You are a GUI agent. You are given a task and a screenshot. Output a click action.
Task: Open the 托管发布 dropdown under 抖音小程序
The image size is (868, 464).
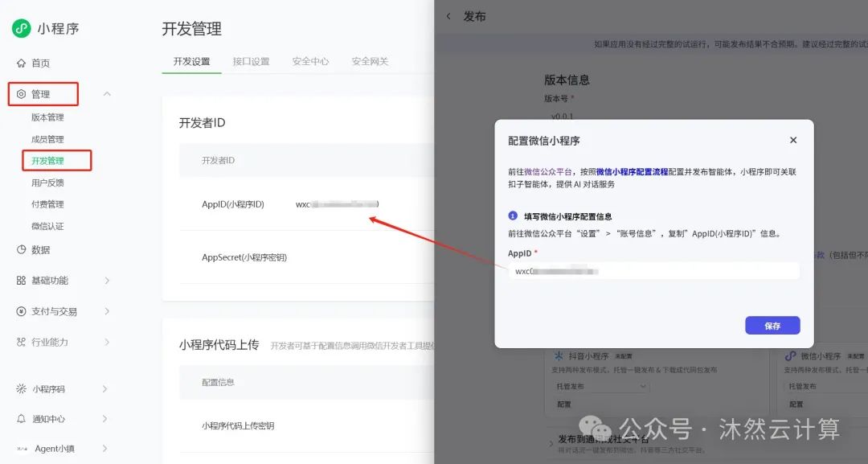[601, 386]
